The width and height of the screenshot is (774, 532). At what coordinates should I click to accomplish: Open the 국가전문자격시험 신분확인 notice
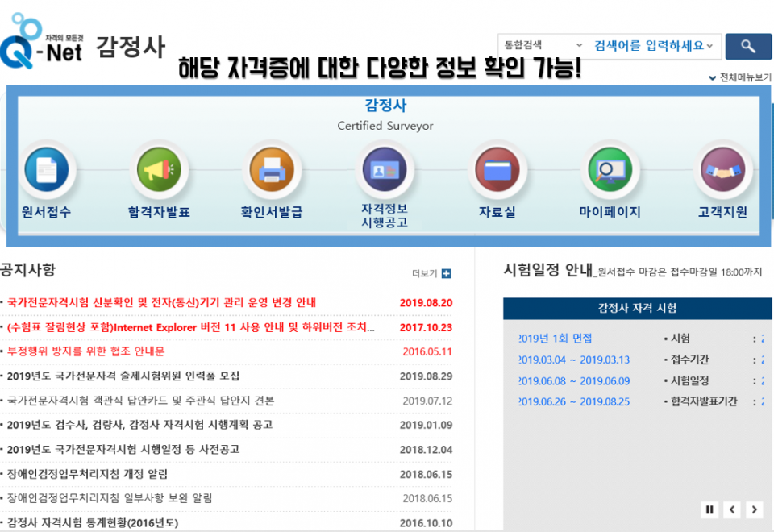click(161, 303)
